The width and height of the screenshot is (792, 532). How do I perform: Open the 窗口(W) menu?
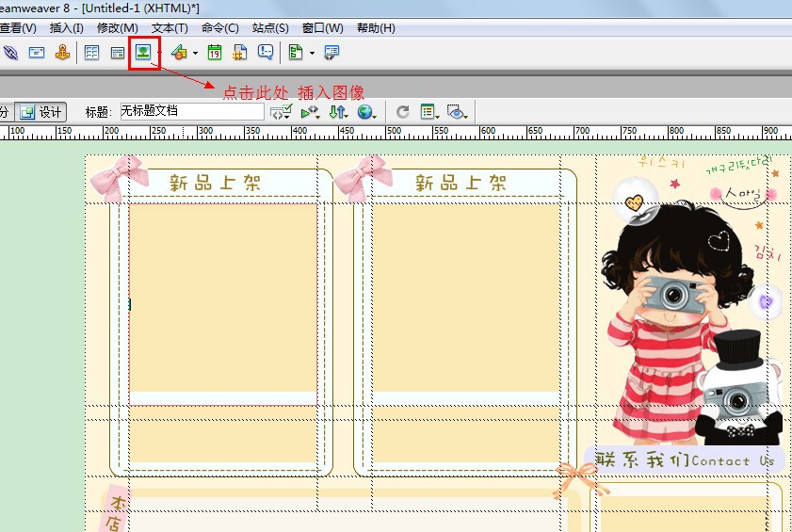coord(323,28)
